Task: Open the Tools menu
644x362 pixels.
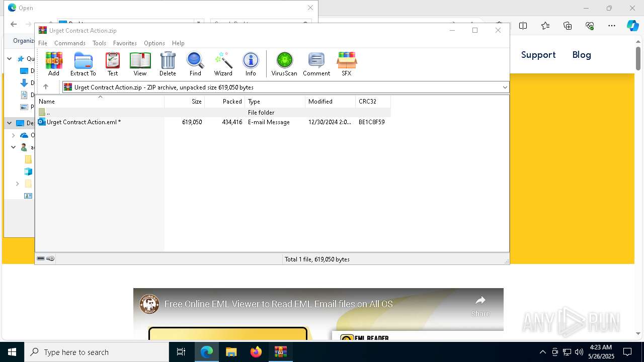Action: tap(99, 43)
